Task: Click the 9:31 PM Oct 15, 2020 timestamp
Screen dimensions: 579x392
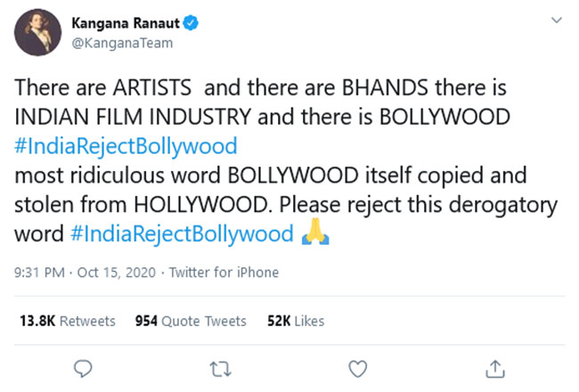Action: click(x=87, y=272)
